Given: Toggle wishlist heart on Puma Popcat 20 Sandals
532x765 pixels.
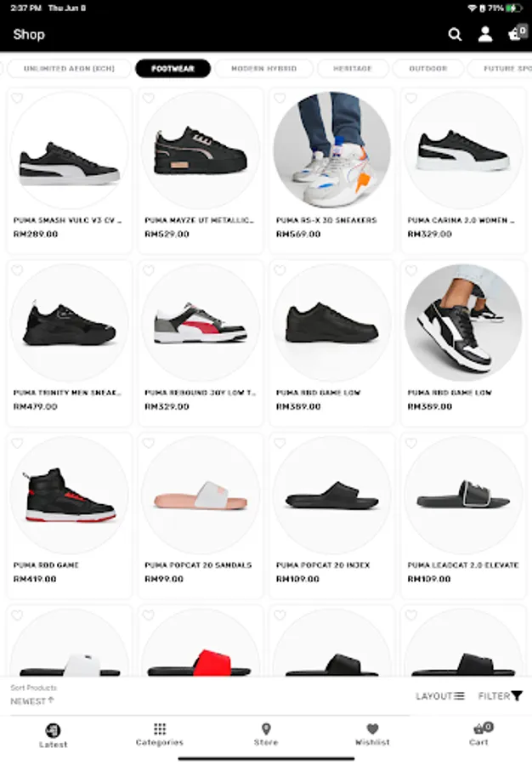Looking at the screenshot, I should click(x=148, y=443).
